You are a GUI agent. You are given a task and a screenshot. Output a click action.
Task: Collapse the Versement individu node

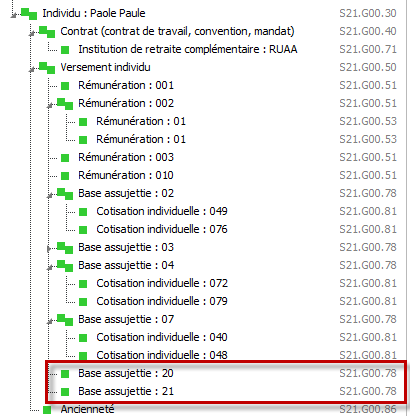coord(32,69)
